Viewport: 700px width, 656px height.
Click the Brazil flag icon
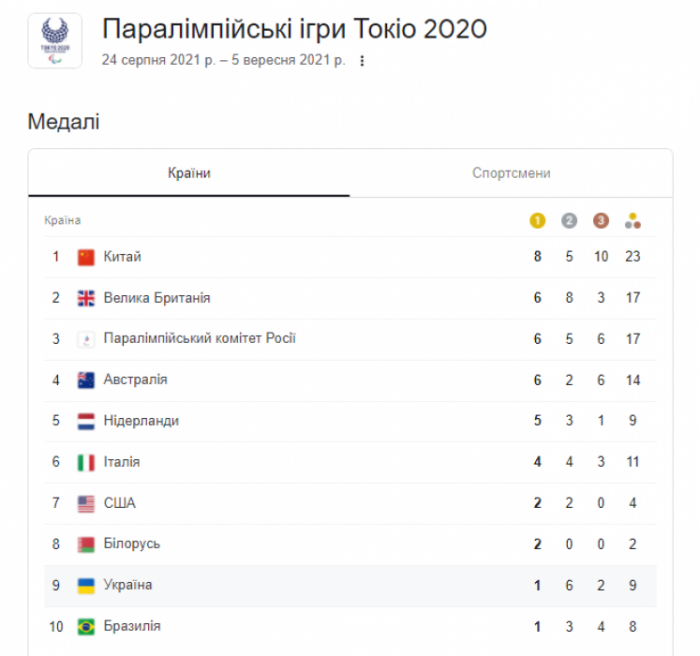[86, 627]
